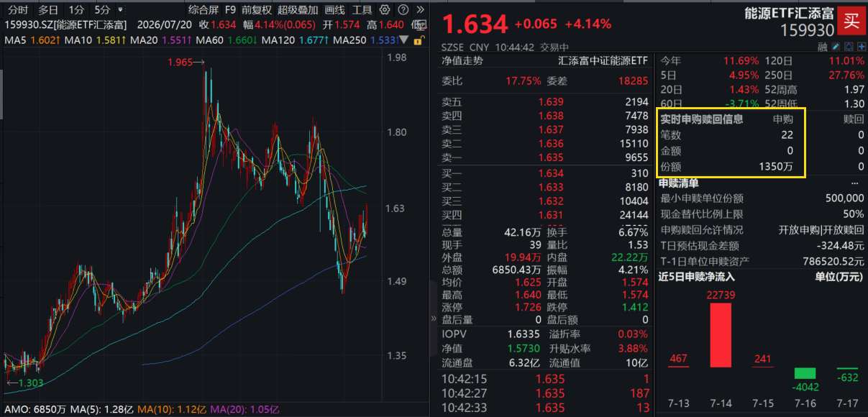Click the 10:42:15 trade tick row
The height and width of the screenshot is (417, 868).
click(545, 379)
